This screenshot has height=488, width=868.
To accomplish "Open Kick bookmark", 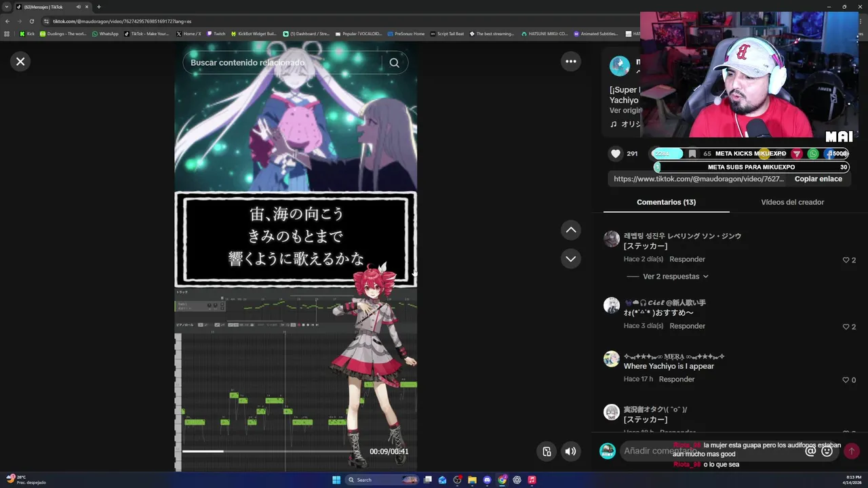I will coord(26,34).
